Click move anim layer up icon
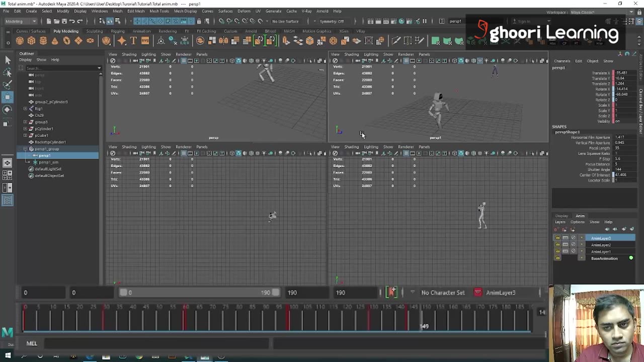Screen dimensions: 644x362 [x=608, y=229]
